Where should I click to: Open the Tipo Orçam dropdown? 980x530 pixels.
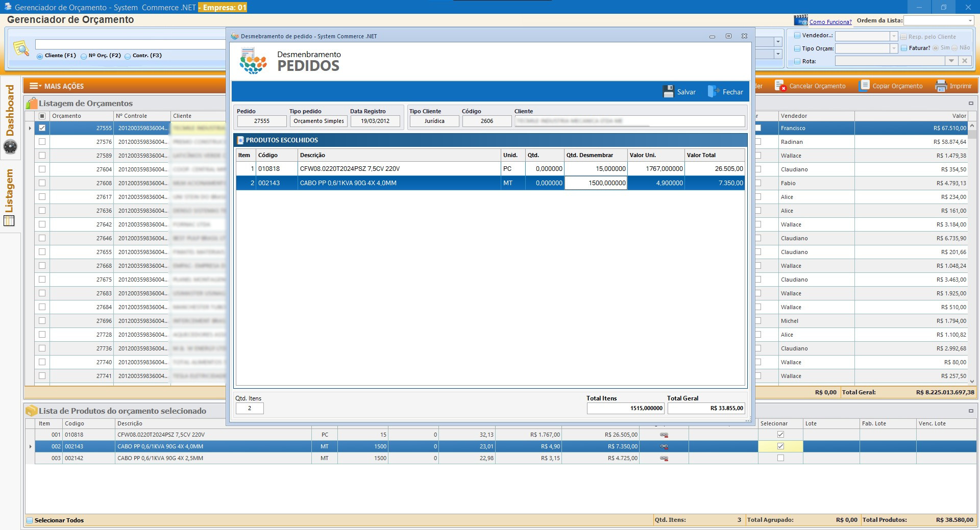point(893,48)
